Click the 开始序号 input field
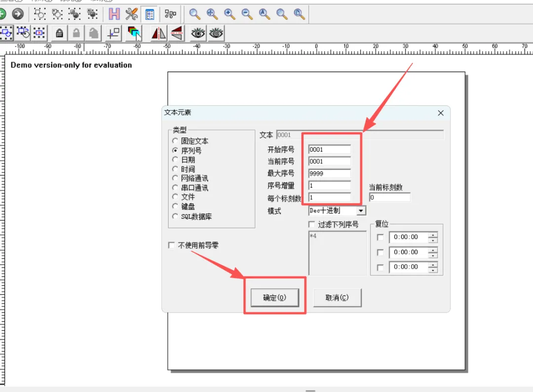 coord(329,150)
